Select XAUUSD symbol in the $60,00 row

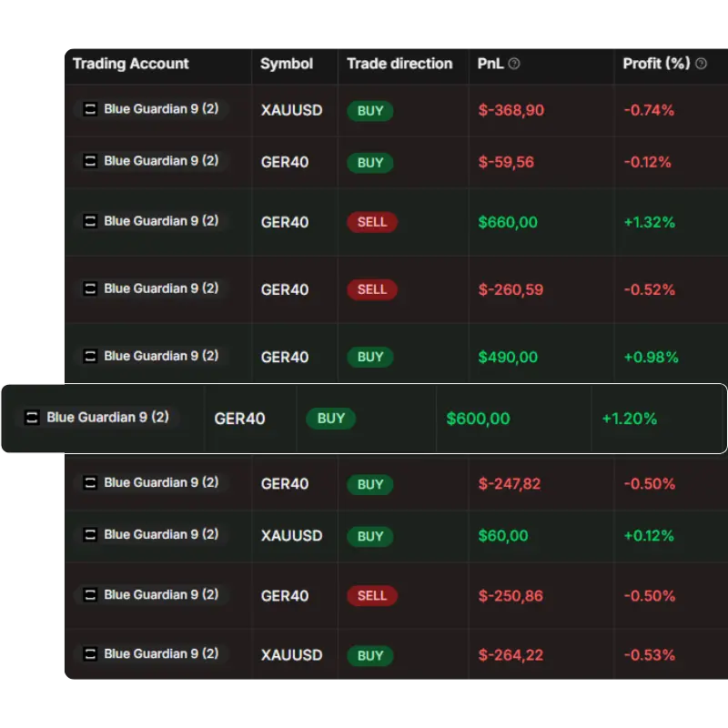click(x=291, y=536)
